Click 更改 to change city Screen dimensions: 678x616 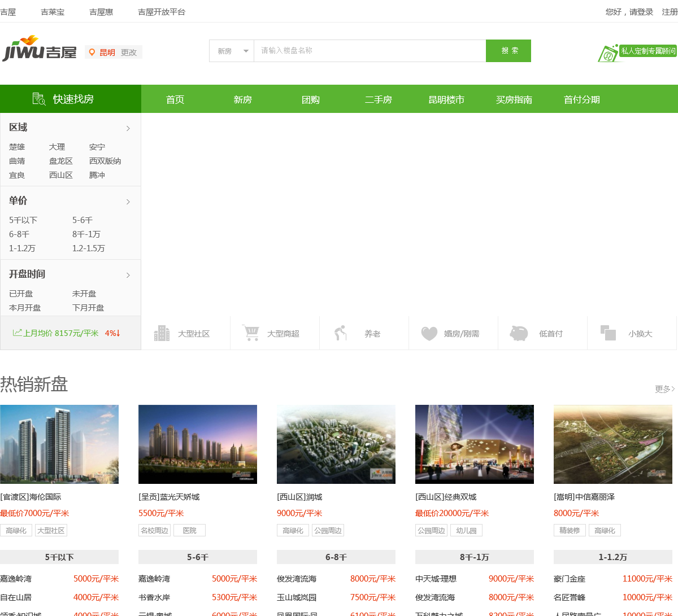[129, 53]
